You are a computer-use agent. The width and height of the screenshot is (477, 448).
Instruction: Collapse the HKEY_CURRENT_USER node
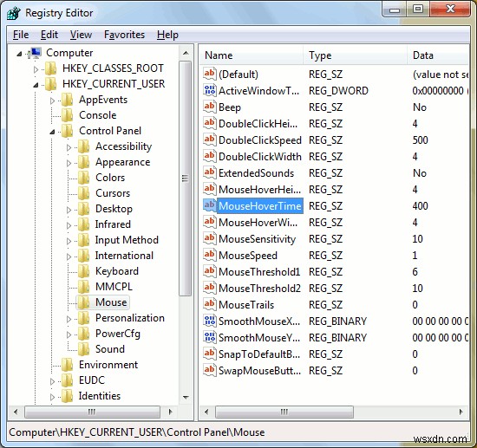point(36,85)
